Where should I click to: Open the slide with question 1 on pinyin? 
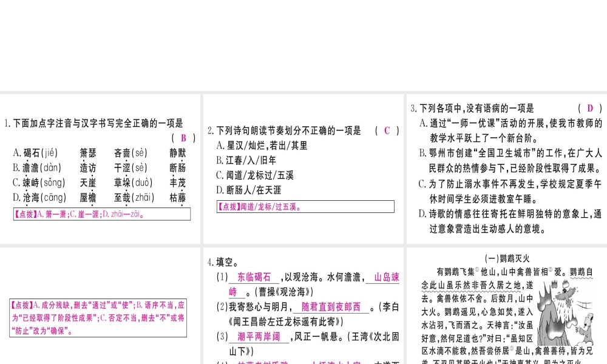[x=100, y=169]
